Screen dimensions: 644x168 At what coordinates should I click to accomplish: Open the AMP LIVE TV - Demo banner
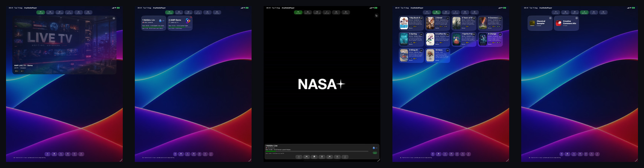[64, 45]
